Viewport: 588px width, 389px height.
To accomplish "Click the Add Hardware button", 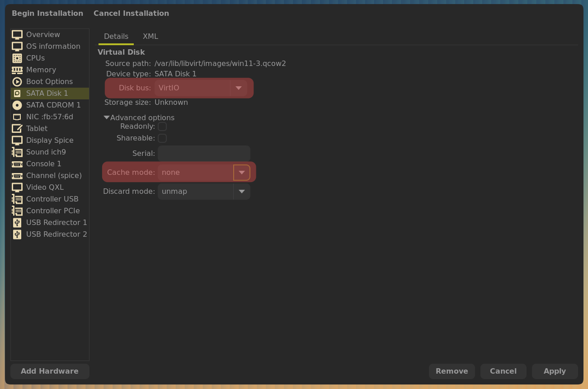I will tap(50, 371).
